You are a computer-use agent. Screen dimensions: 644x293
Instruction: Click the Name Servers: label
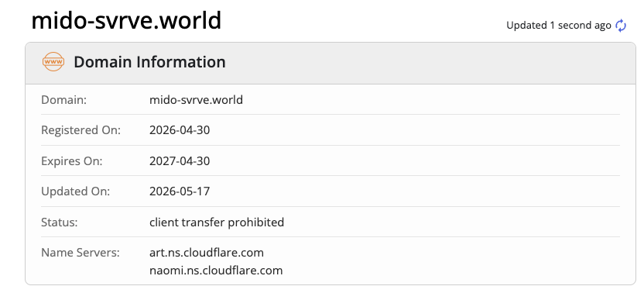(x=80, y=252)
